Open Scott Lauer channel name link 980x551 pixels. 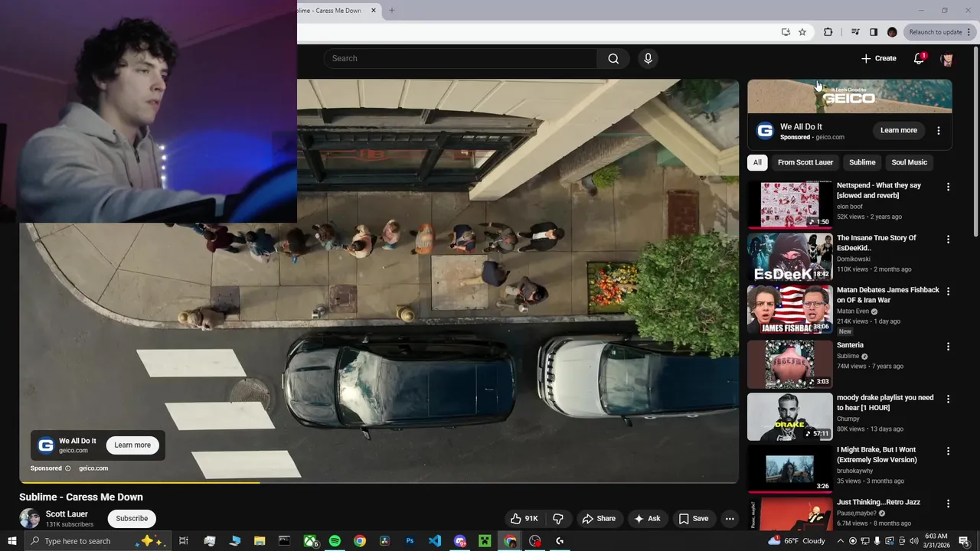(x=67, y=514)
